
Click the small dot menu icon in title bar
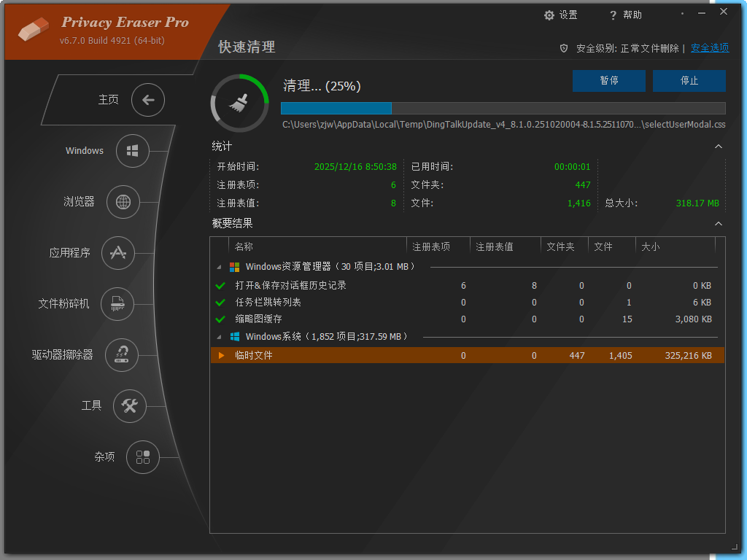[x=682, y=13]
